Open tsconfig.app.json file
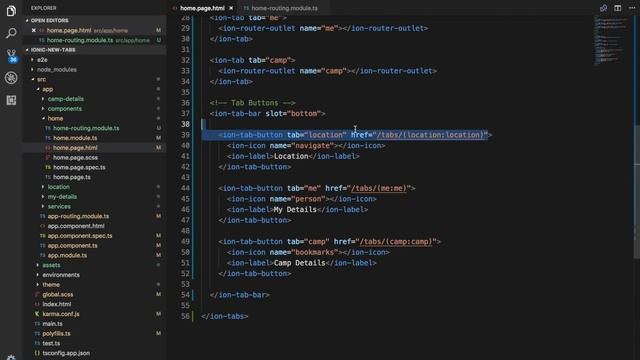 pos(66,353)
